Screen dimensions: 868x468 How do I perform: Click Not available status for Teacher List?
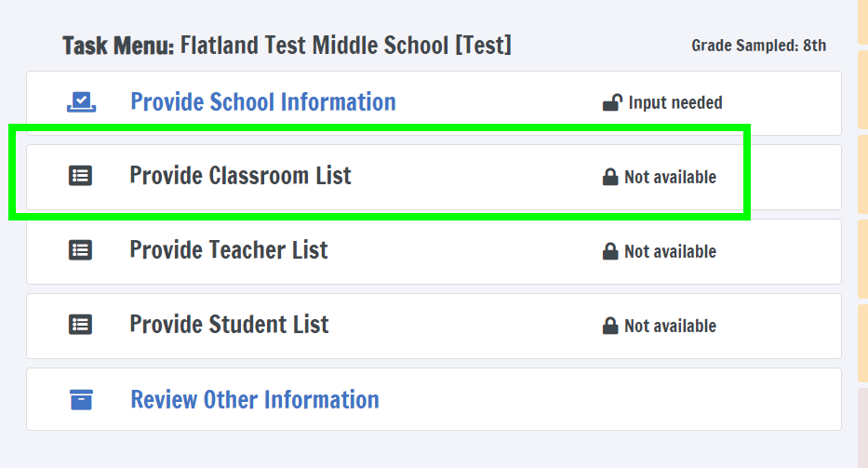point(670,251)
